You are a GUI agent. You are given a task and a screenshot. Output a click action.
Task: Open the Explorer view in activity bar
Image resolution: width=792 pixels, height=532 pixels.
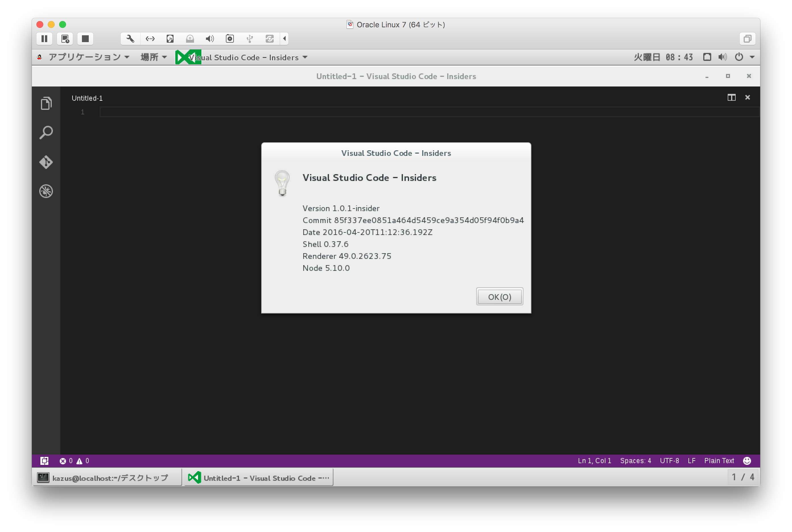[46, 103]
